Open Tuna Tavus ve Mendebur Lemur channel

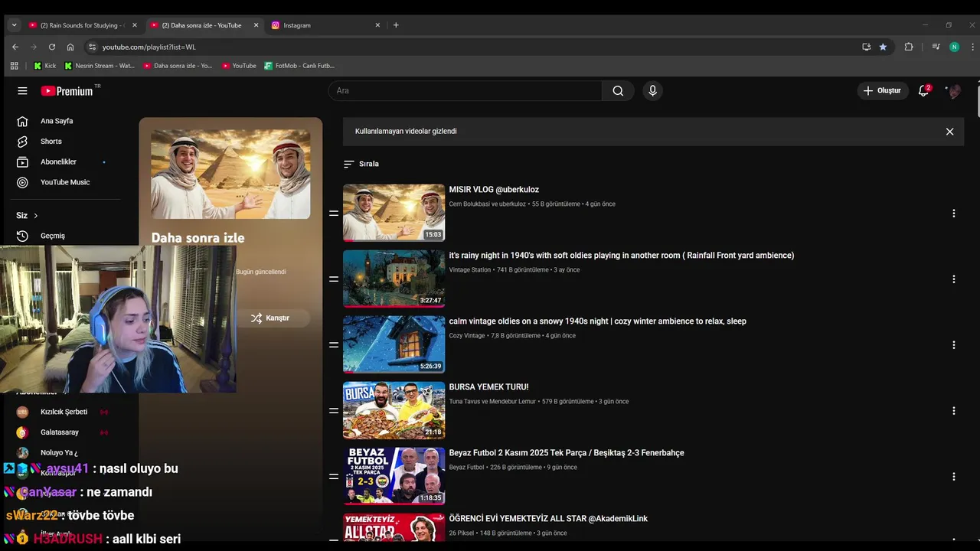(492, 402)
